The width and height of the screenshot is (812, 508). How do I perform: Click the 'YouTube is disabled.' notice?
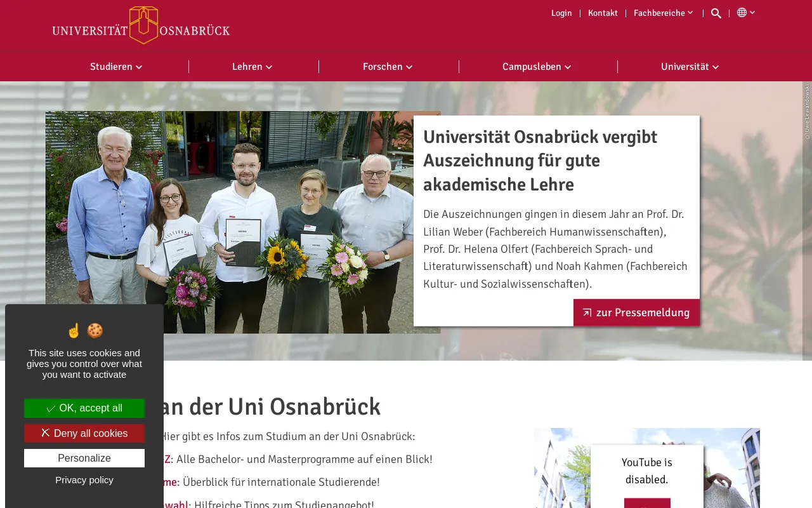pyautogui.click(x=646, y=471)
